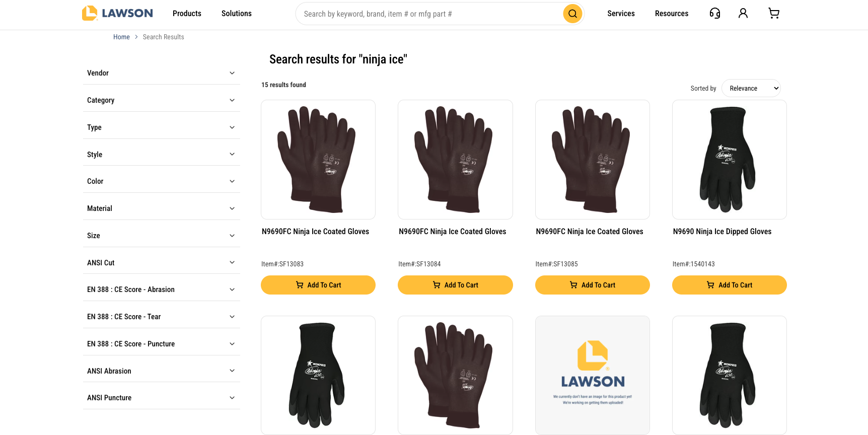Open the Lawson placeholder product image

click(x=593, y=375)
